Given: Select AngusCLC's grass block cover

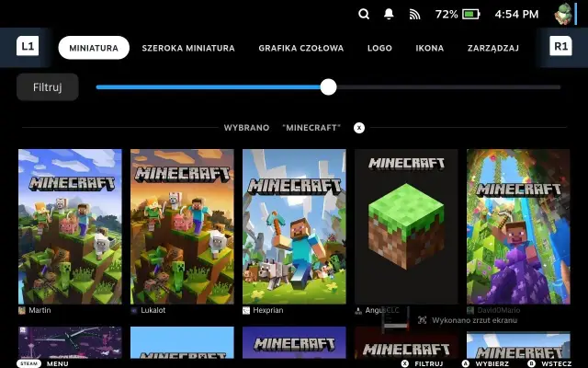Looking at the screenshot, I should (x=406, y=226).
